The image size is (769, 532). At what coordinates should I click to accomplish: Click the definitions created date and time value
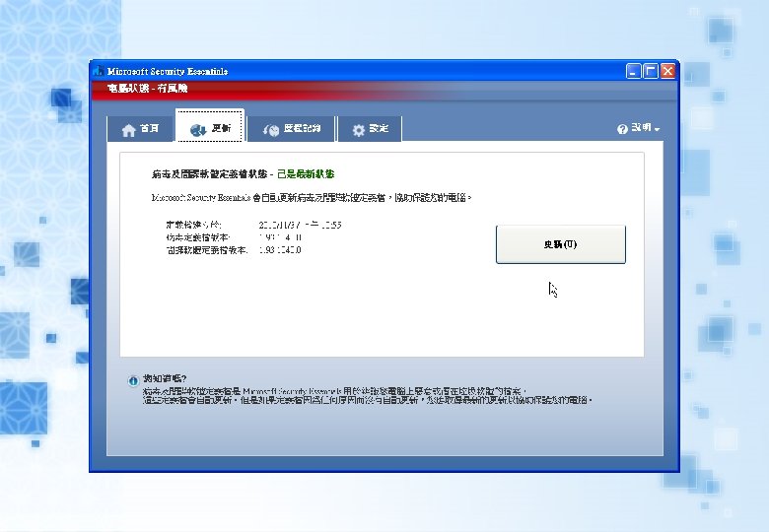300,225
